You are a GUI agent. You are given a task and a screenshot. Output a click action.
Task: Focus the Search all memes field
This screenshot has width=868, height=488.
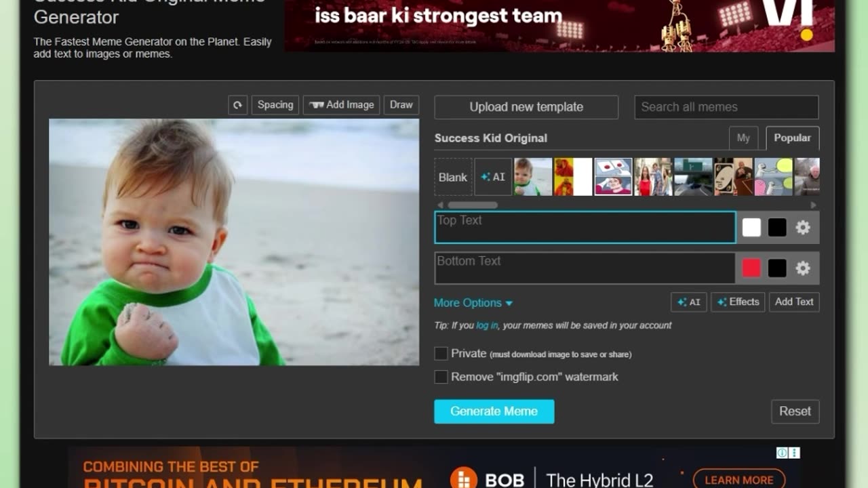coord(726,107)
